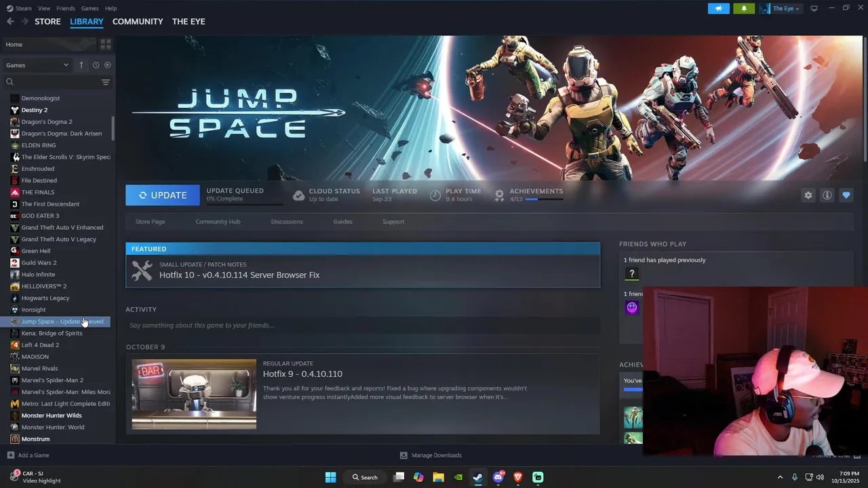Switch library to grid collections view
Image resolution: width=868 pixels, height=488 pixels.
(x=106, y=44)
